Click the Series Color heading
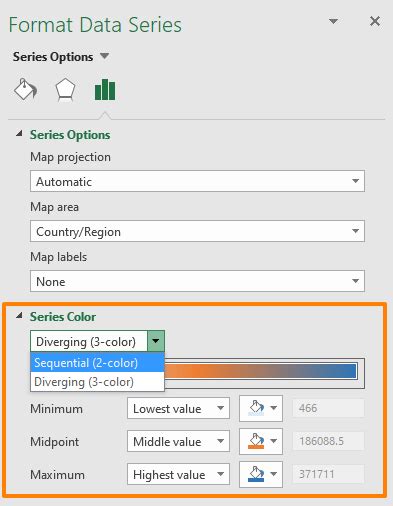 coord(63,316)
